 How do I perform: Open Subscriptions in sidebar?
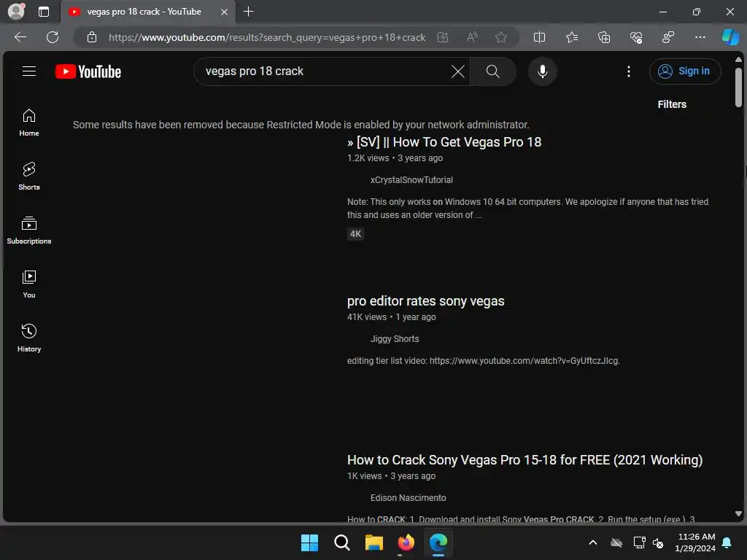click(29, 230)
